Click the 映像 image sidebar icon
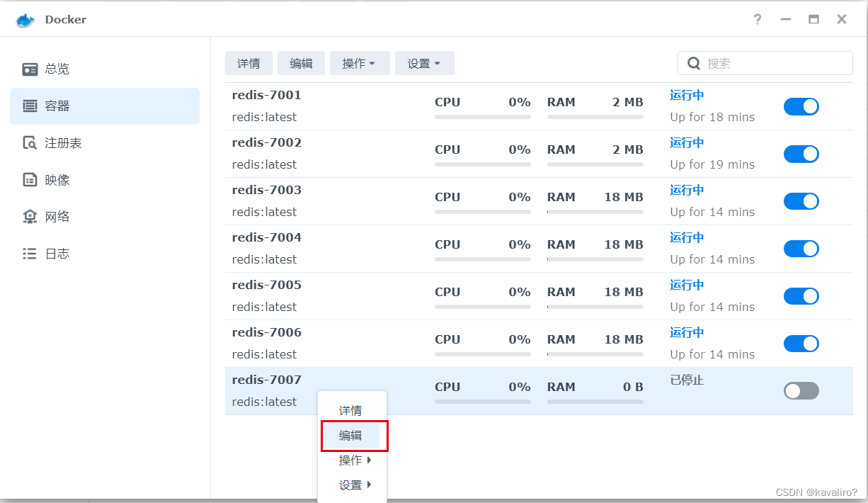The width and height of the screenshot is (868, 503). [30, 180]
